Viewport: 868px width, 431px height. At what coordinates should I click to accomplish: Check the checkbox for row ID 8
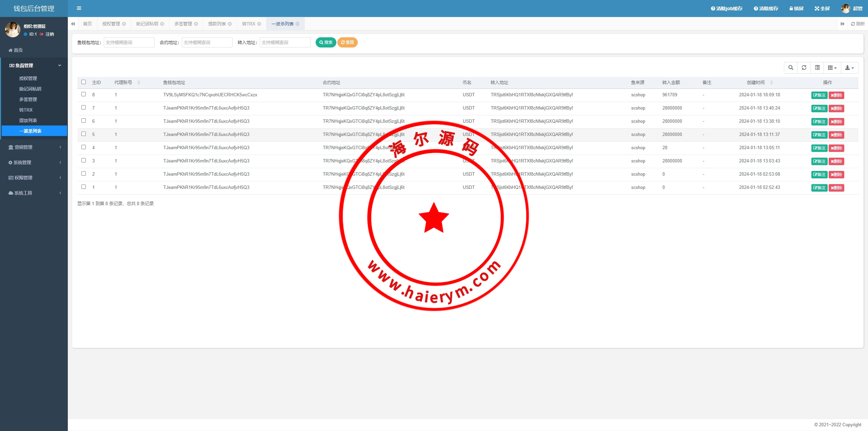click(84, 94)
